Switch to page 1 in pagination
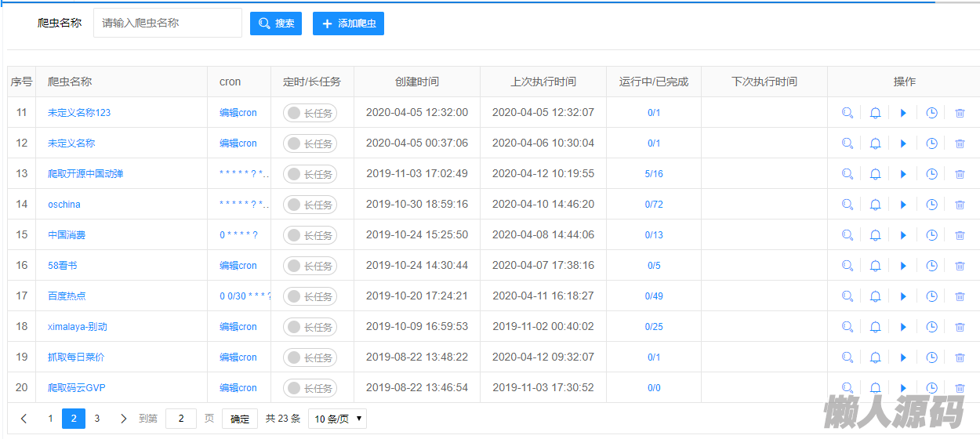Screen dimensions: 980x439 (50, 419)
